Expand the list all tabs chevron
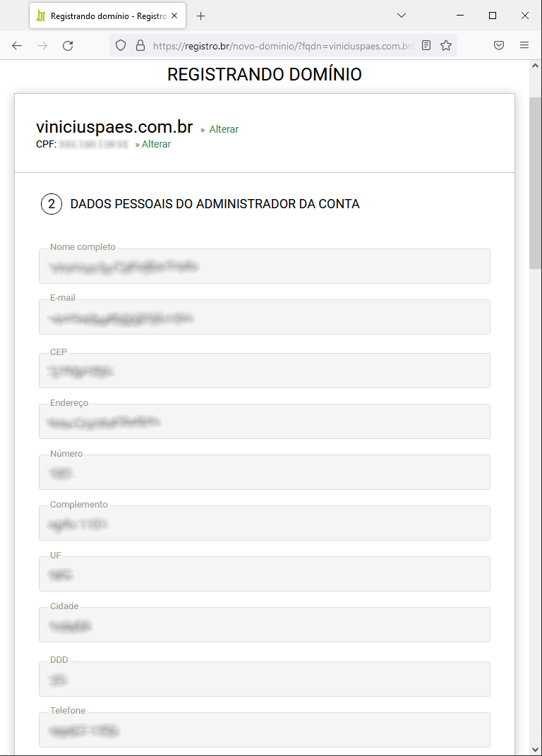Image resolution: width=542 pixels, height=756 pixels. tap(401, 16)
